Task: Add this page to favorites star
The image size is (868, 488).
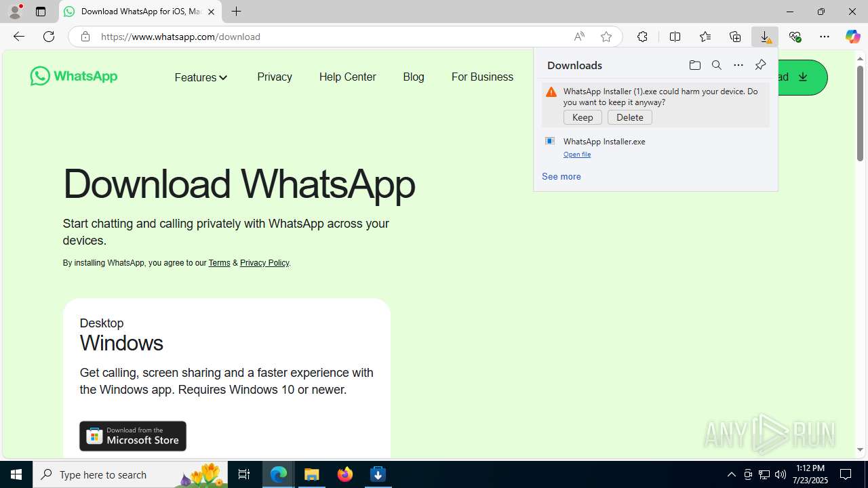Action: 606,37
